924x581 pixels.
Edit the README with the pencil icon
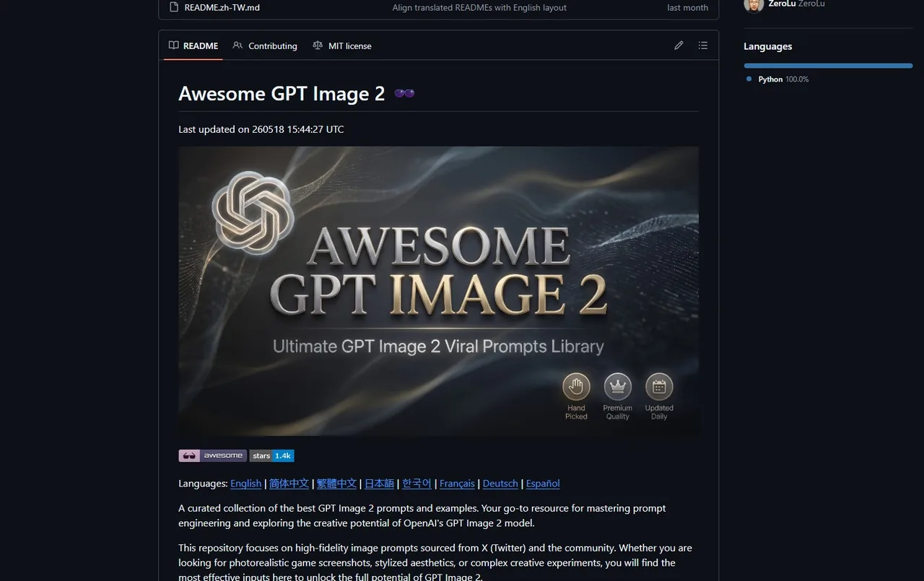(679, 45)
